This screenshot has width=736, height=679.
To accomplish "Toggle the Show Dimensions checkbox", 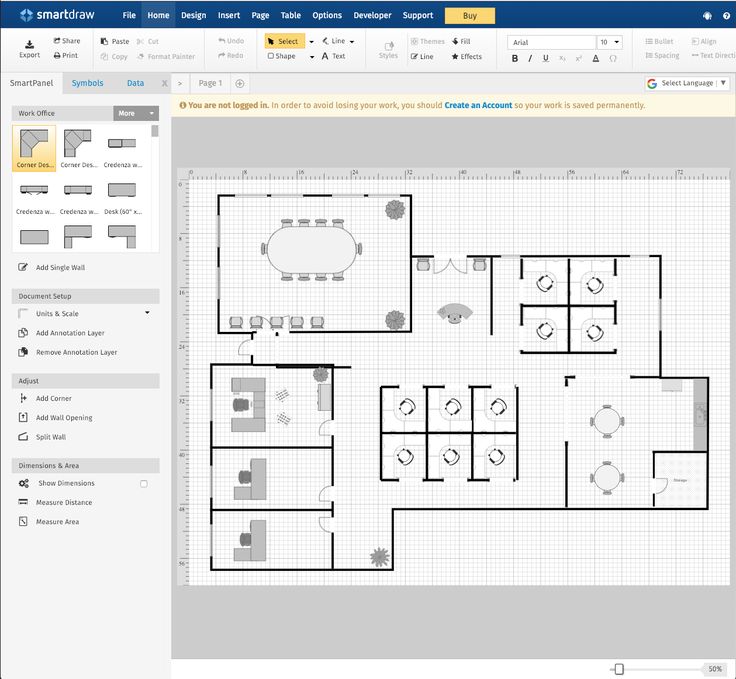I will [144, 483].
